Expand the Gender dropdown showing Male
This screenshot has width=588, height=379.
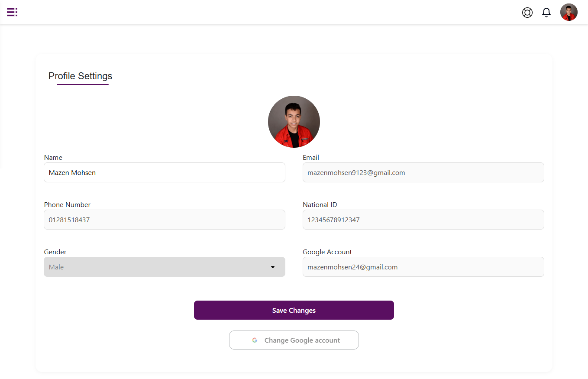click(164, 267)
